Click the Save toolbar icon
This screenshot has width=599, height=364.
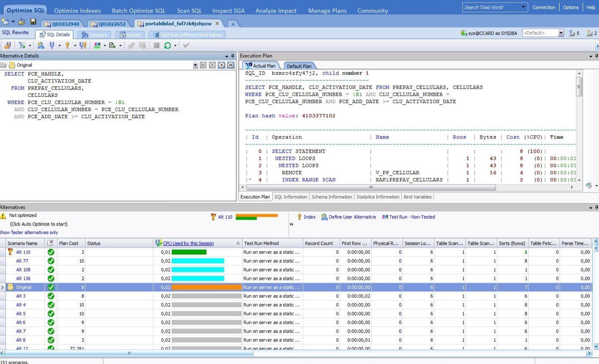click(33, 21)
